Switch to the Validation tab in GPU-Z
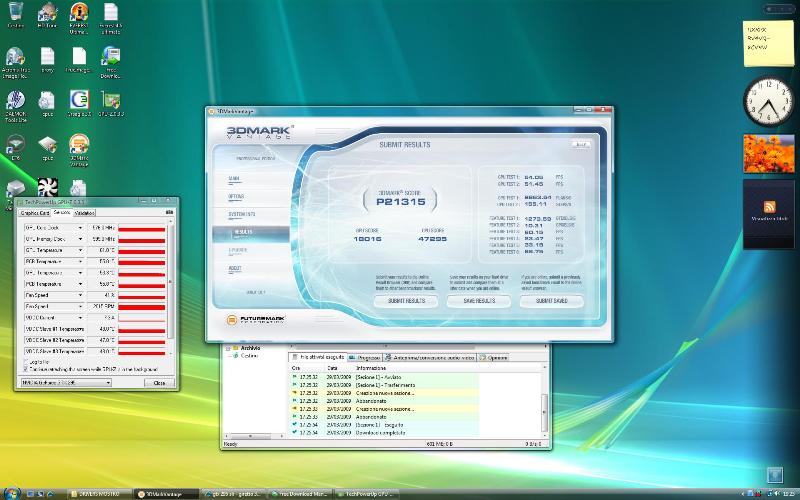This screenshot has height=500, width=800. 84,213
